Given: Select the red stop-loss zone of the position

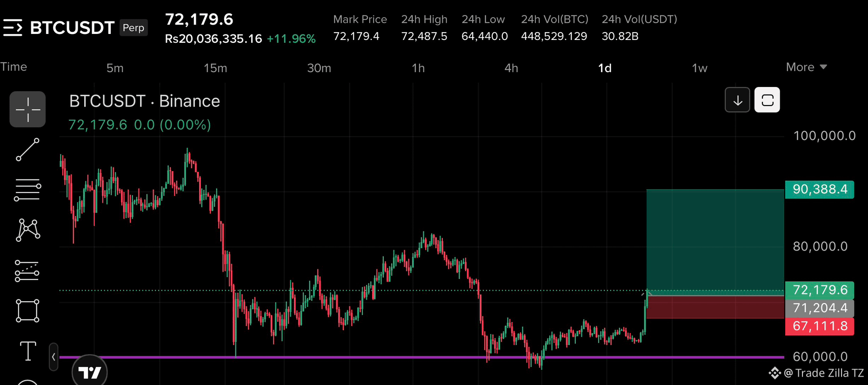Looking at the screenshot, I should pos(715,307).
